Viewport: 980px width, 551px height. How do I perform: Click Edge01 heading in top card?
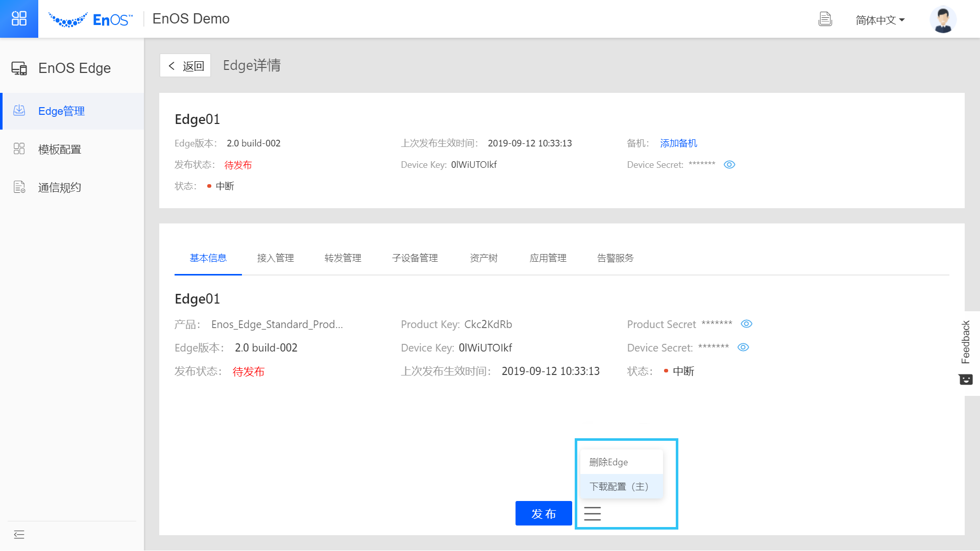197,119
